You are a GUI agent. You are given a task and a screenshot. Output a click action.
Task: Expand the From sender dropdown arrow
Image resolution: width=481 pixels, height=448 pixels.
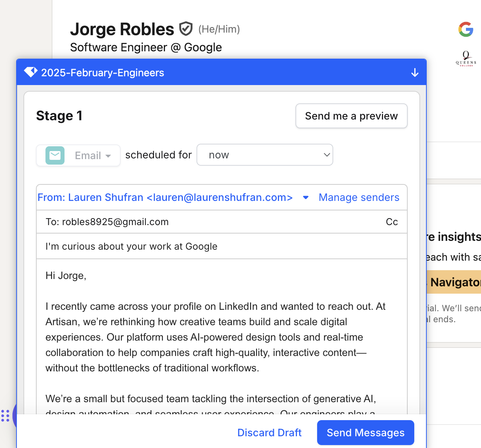coord(306,198)
